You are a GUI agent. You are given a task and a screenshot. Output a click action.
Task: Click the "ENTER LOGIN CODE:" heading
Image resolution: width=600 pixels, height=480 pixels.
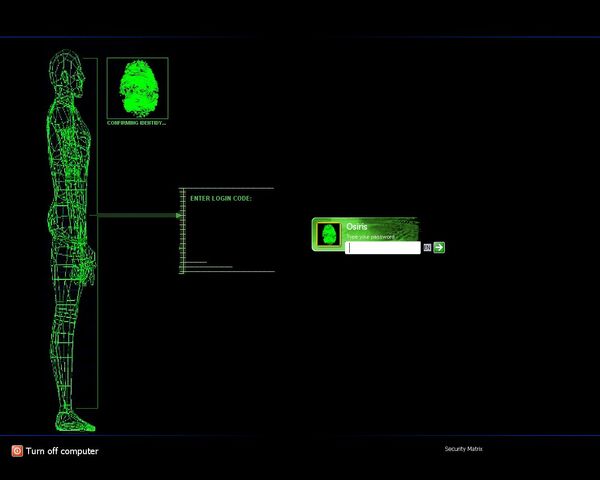[x=221, y=198]
